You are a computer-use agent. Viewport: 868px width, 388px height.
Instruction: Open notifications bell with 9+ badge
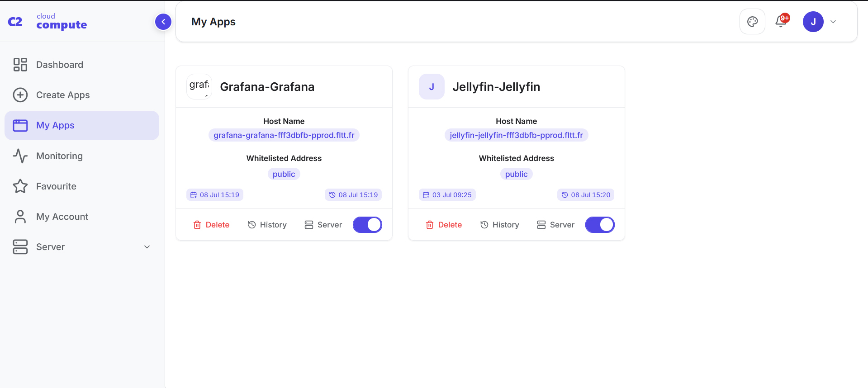pyautogui.click(x=782, y=21)
